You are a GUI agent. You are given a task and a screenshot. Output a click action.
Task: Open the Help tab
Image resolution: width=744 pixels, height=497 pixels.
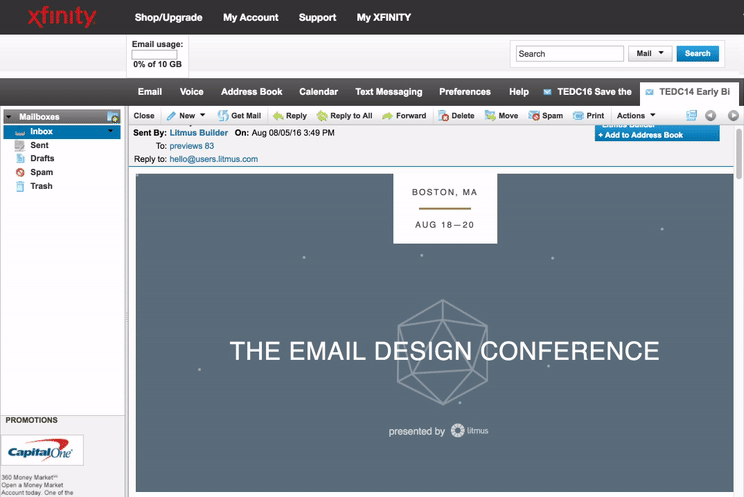tap(519, 92)
